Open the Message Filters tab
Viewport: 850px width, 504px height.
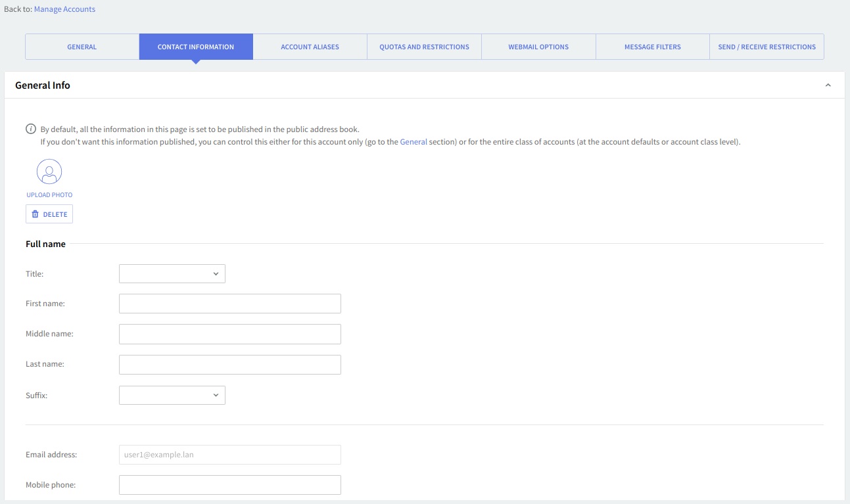coord(652,47)
